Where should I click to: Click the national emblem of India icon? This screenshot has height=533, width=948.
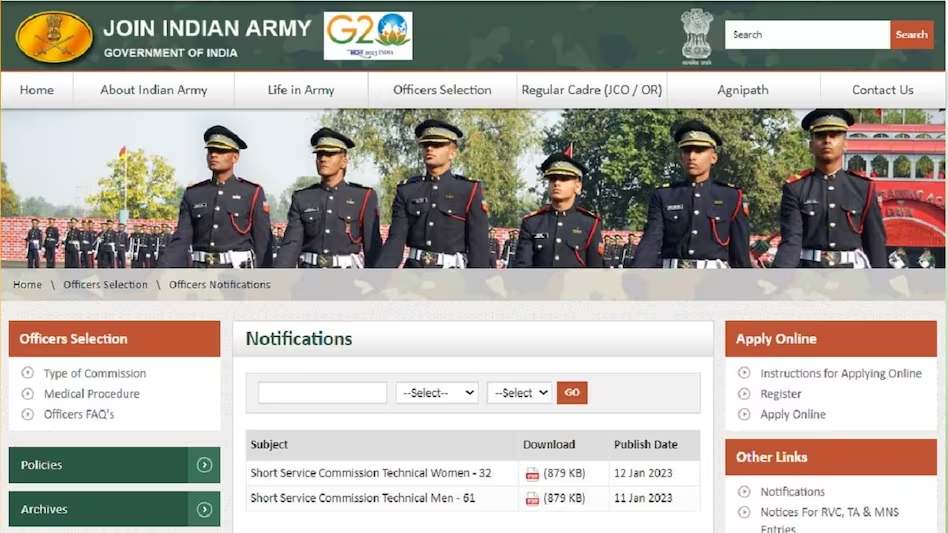coord(696,35)
